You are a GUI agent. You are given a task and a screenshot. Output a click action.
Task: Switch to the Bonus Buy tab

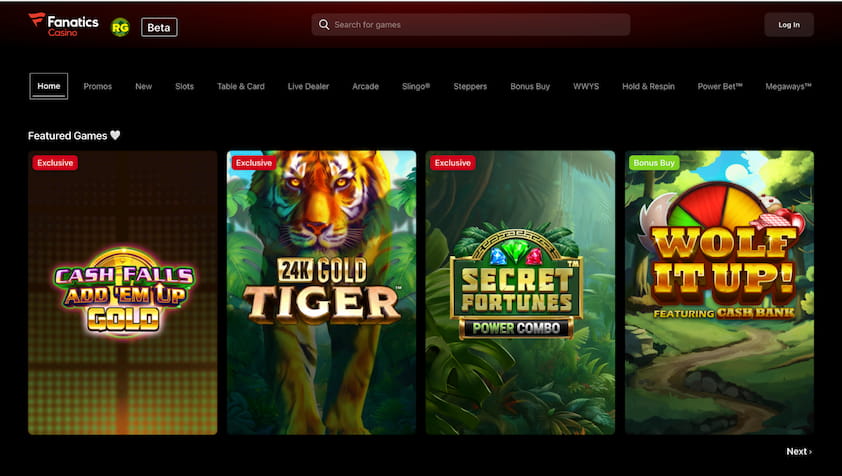pyautogui.click(x=530, y=86)
